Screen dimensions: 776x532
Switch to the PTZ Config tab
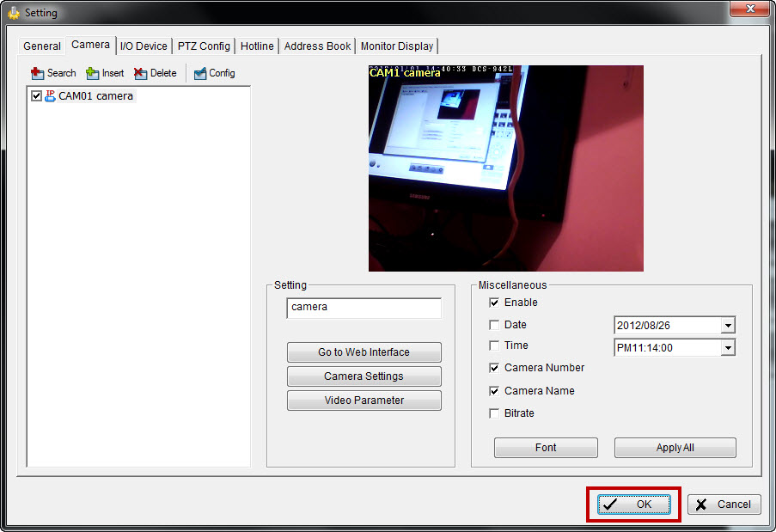[204, 46]
